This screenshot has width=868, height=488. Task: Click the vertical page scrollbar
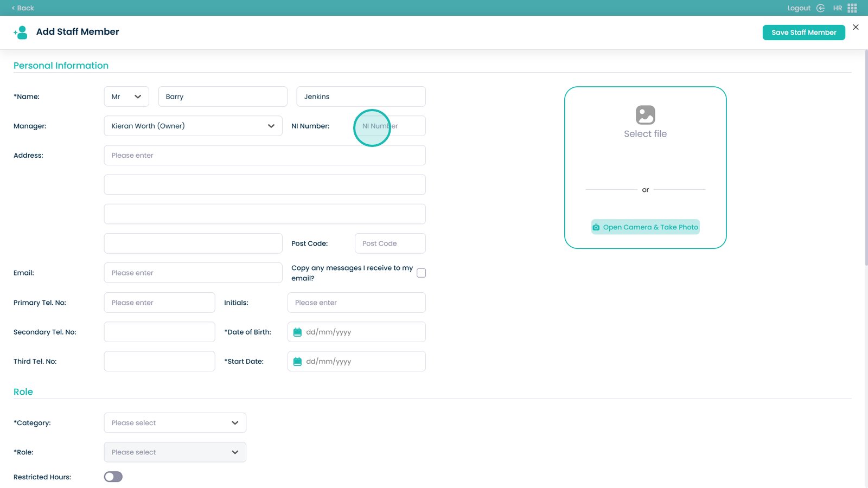click(x=866, y=157)
